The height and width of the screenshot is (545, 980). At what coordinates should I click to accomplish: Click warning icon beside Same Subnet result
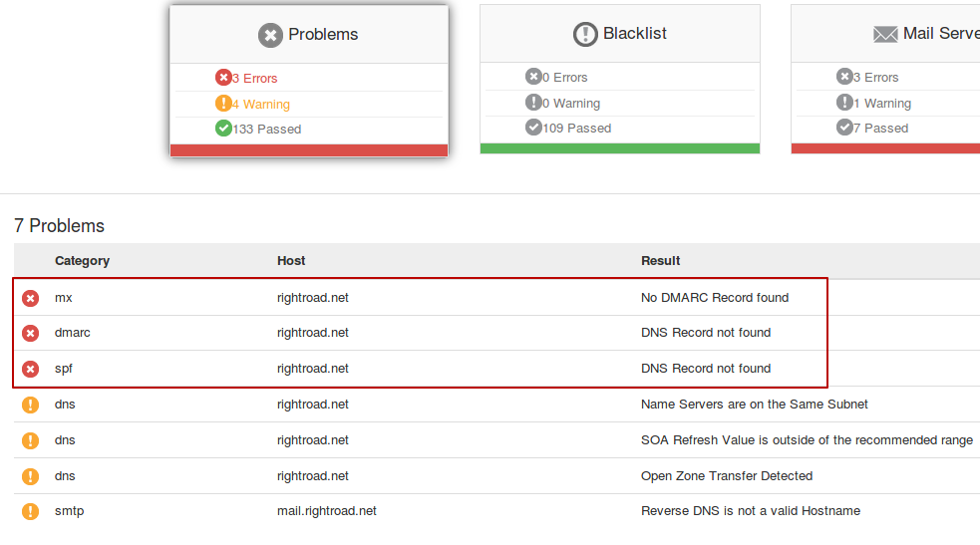[31, 405]
